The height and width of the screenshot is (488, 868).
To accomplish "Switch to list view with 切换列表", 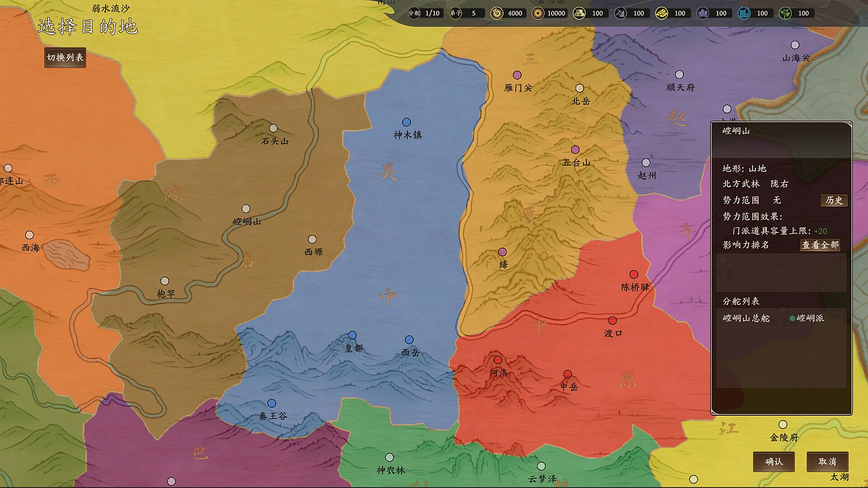I will 65,57.
